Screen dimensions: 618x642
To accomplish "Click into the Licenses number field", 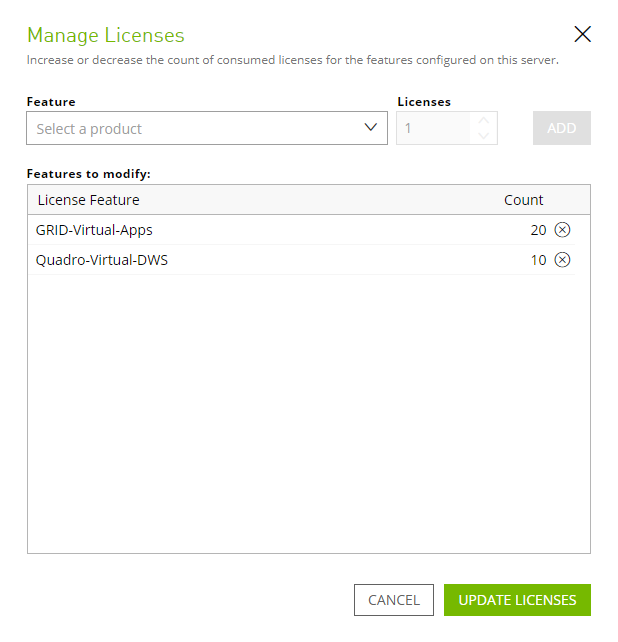I will [x=434, y=128].
